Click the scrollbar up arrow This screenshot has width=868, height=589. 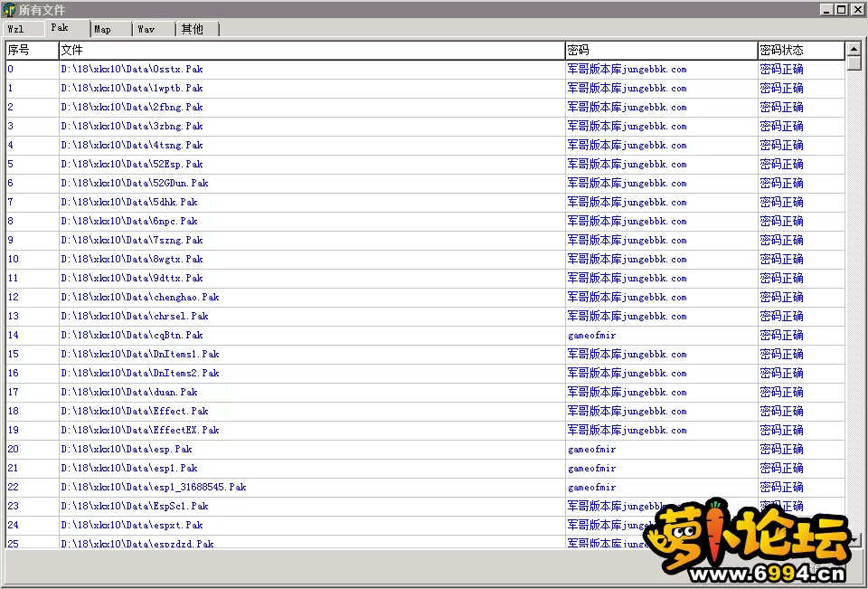point(854,50)
